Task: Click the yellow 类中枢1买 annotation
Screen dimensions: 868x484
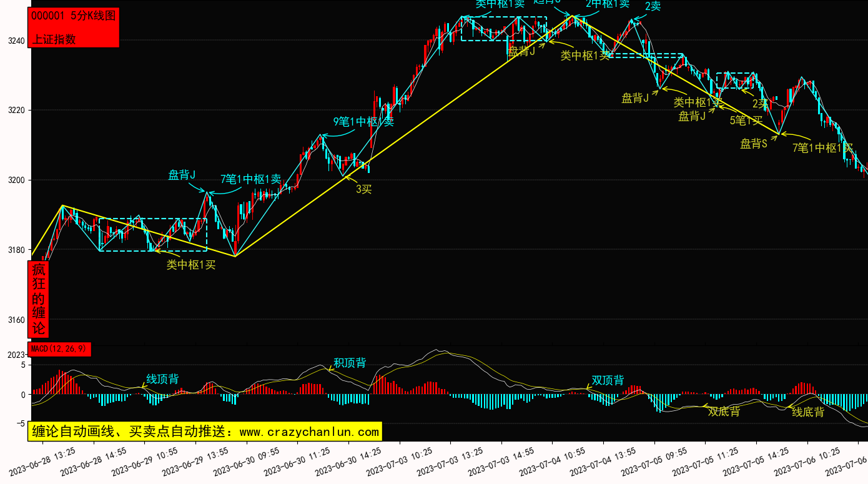Action: click(191, 265)
